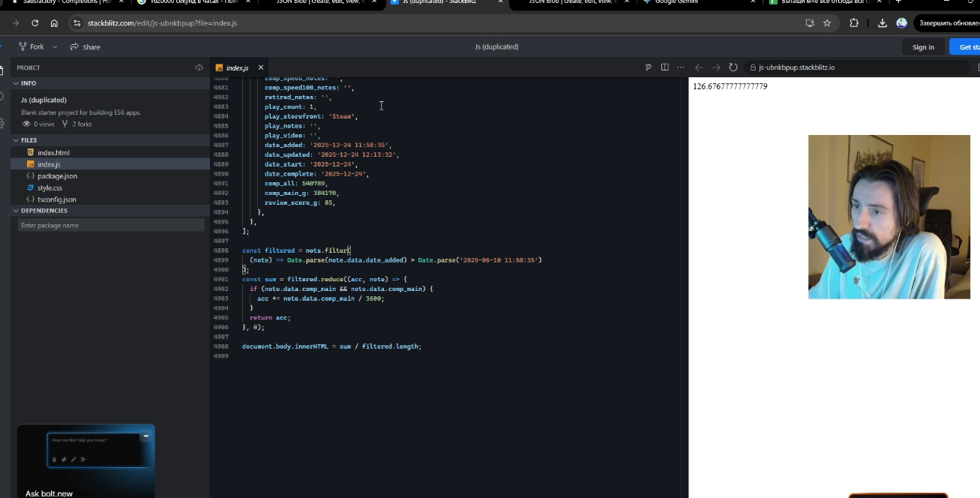Collapse the FILES section

pos(15,140)
